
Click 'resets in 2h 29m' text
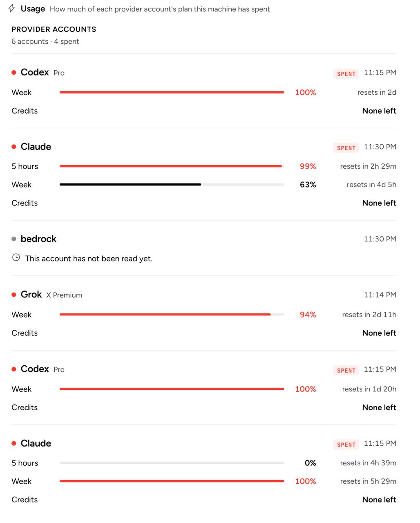(368, 166)
